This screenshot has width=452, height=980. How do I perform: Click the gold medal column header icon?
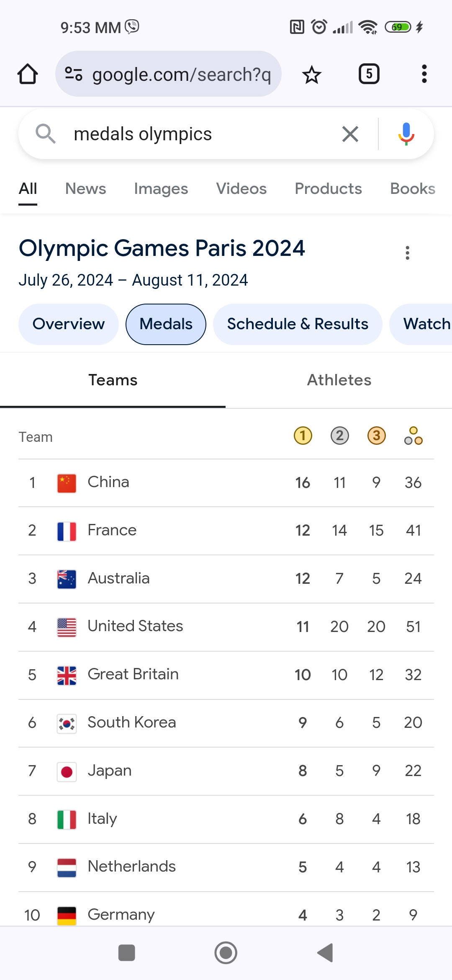(303, 436)
